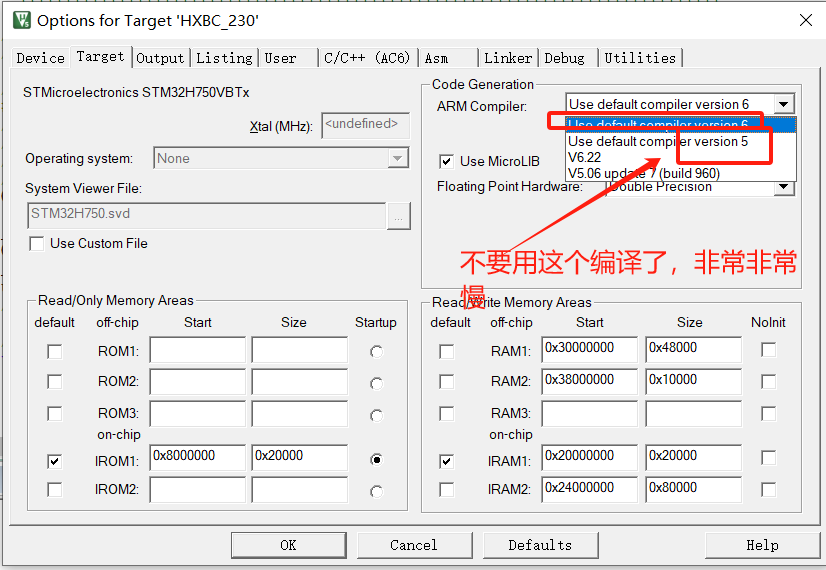826x570 pixels.
Task: Restore settings with Defaults button
Action: pos(540,545)
